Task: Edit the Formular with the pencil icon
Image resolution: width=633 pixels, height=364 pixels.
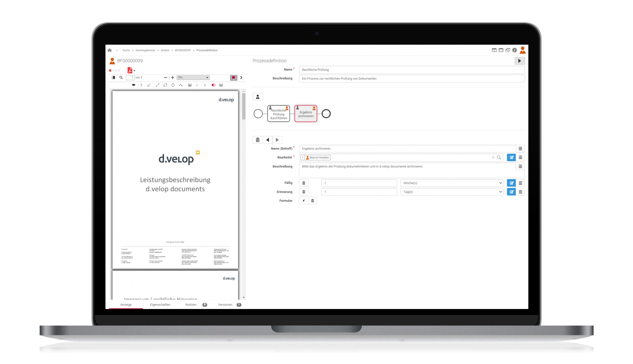Action: coord(303,200)
